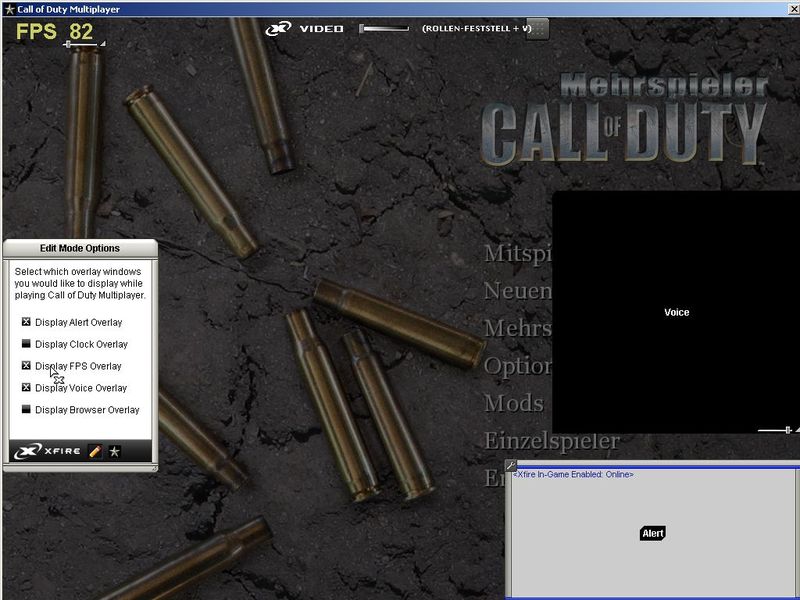800x600 pixels.
Task: Click the wrench icon on the Alert window
Action: click(x=510, y=465)
